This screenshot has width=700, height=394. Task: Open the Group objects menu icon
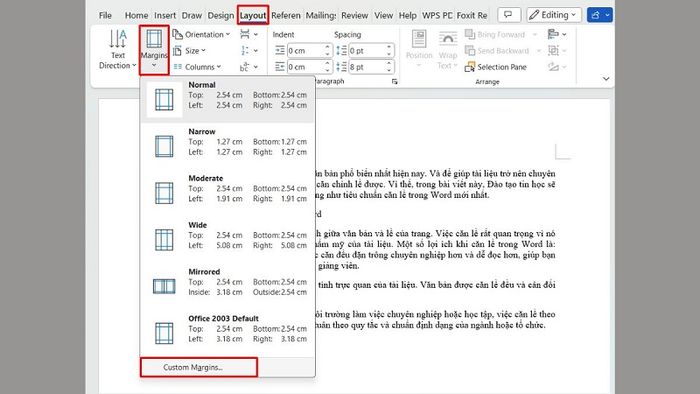(557, 51)
